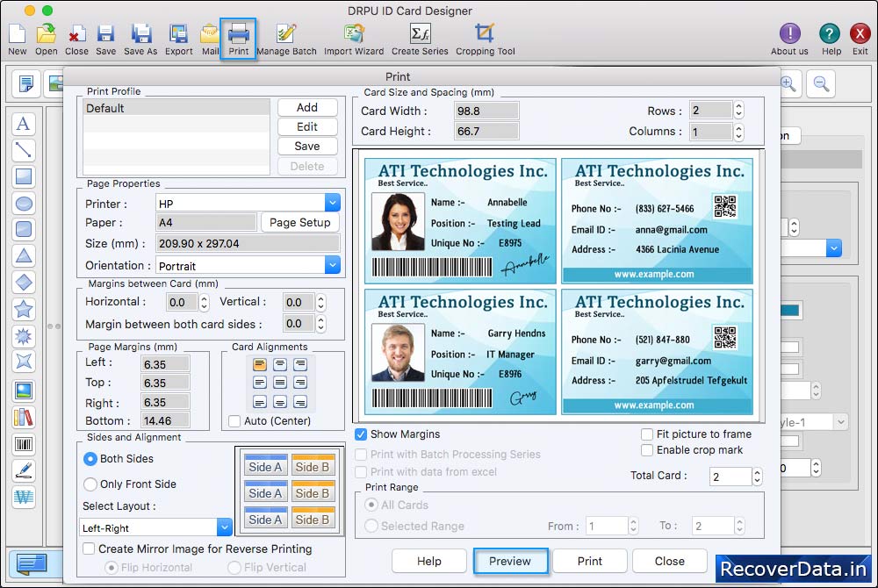Select the Signature pen tool
Screen dimensions: 878x588
[x=24, y=470]
